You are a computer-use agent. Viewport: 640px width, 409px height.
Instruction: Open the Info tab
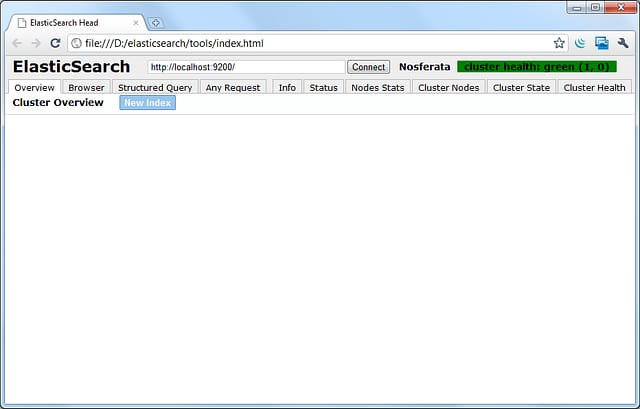click(287, 87)
